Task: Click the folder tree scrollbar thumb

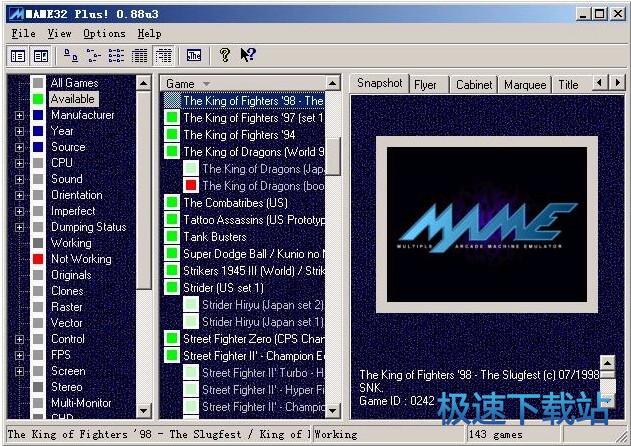Action: coord(143,190)
